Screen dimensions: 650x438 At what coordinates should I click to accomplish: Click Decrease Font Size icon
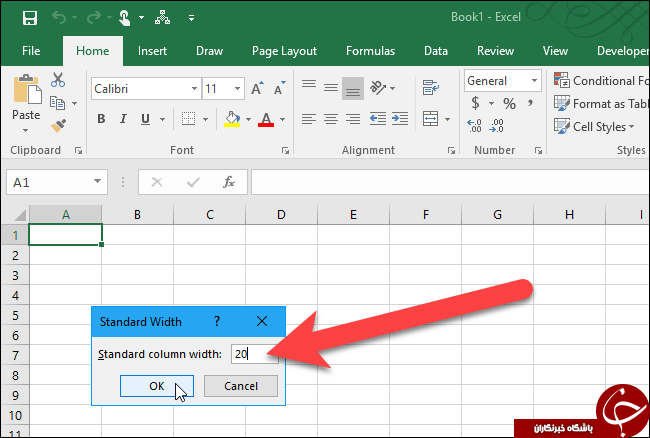(x=279, y=88)
